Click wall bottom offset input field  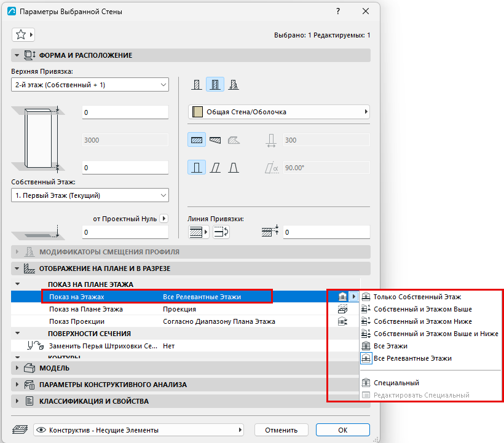[125, 168]
